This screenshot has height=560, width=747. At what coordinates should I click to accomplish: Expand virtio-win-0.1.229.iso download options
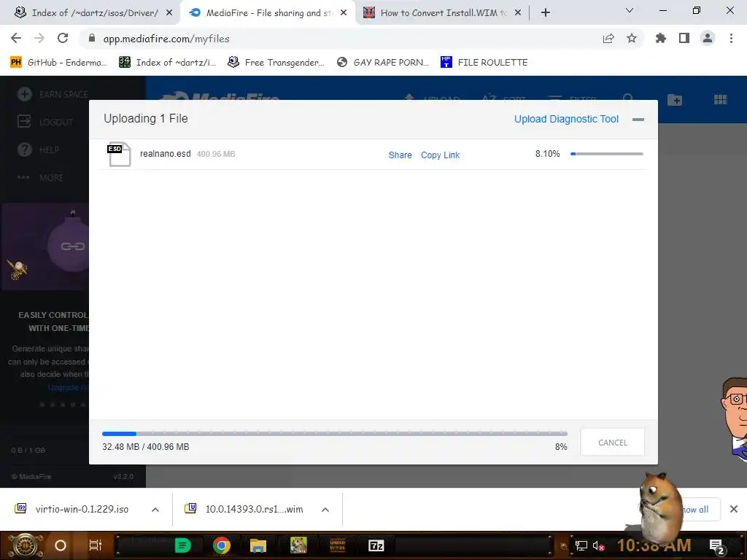(x=155, y=510)
